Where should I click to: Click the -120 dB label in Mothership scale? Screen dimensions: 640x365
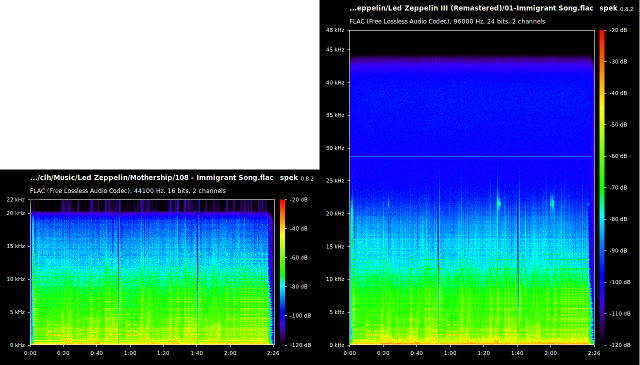pyautogui.click(x=300, y=345)
